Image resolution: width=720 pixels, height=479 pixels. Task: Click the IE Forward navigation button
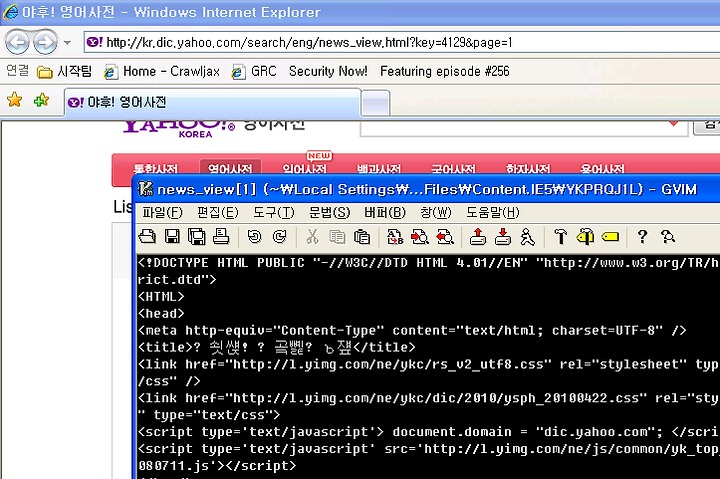point(45,43)
